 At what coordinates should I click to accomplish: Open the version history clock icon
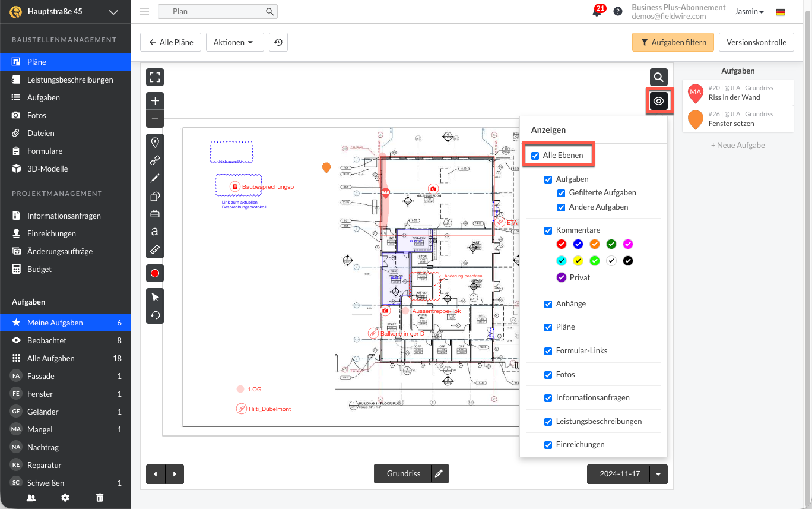pos(278,42)
